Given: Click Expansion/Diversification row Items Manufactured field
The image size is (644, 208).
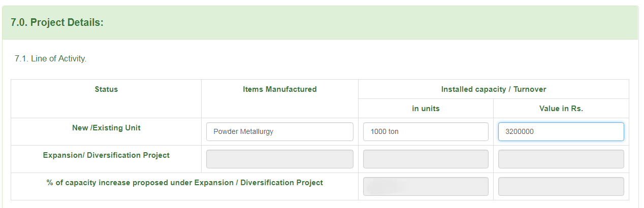Looking at the screenshot, I should [x=279, y=159].
